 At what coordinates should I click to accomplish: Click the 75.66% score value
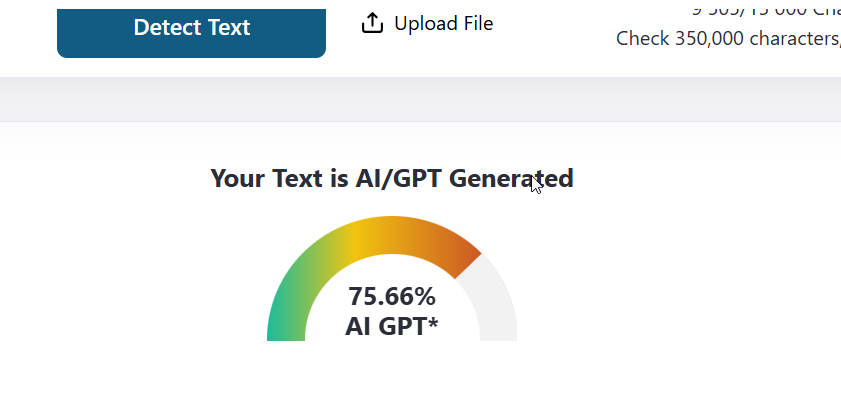(392, 297)
